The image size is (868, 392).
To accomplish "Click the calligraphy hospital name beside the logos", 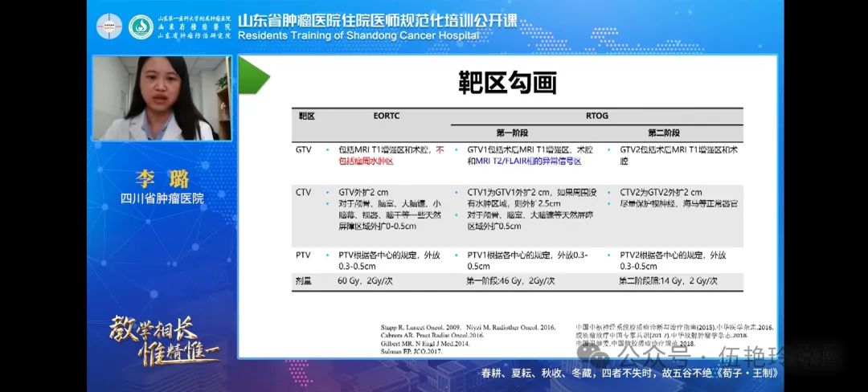I will tap(194, 27).
